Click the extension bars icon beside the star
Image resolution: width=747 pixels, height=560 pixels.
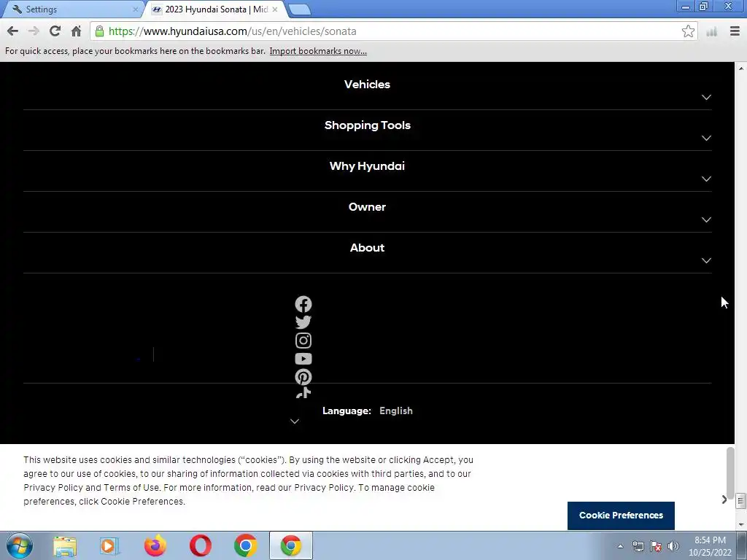coord(712,31)
